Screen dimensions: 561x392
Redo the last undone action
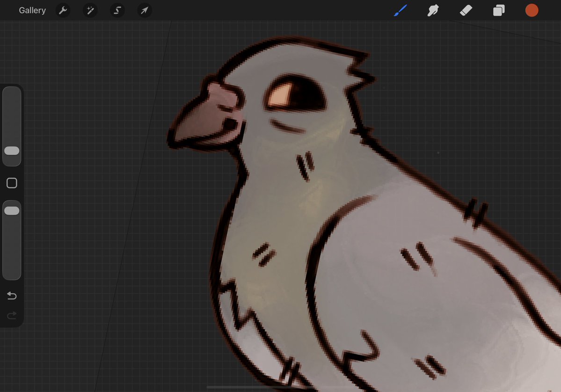[x=12, y=315]
